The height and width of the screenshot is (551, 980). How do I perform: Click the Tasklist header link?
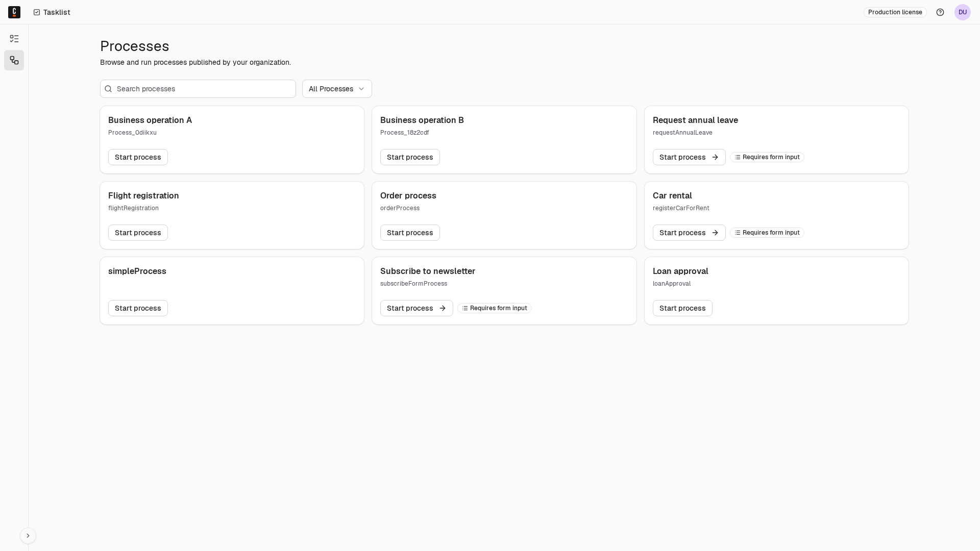point(52,12)
